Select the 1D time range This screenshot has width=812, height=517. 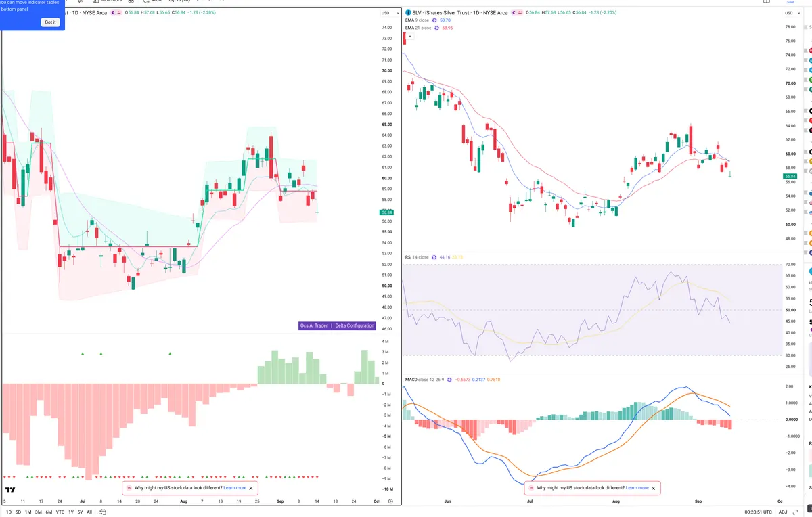point(7,512)
